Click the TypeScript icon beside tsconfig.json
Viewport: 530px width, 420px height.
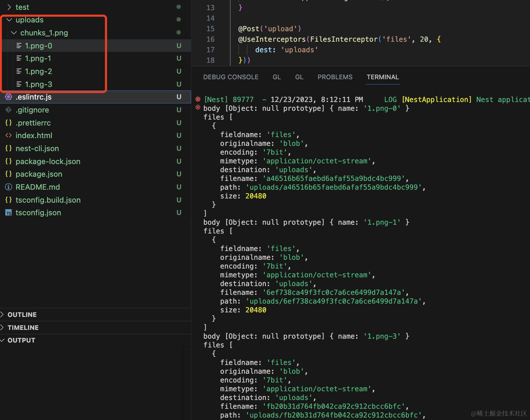point(8,213)
